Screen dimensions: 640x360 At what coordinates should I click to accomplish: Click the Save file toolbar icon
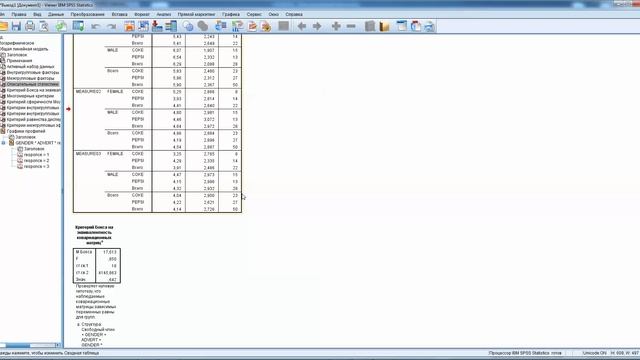point(16,27)
